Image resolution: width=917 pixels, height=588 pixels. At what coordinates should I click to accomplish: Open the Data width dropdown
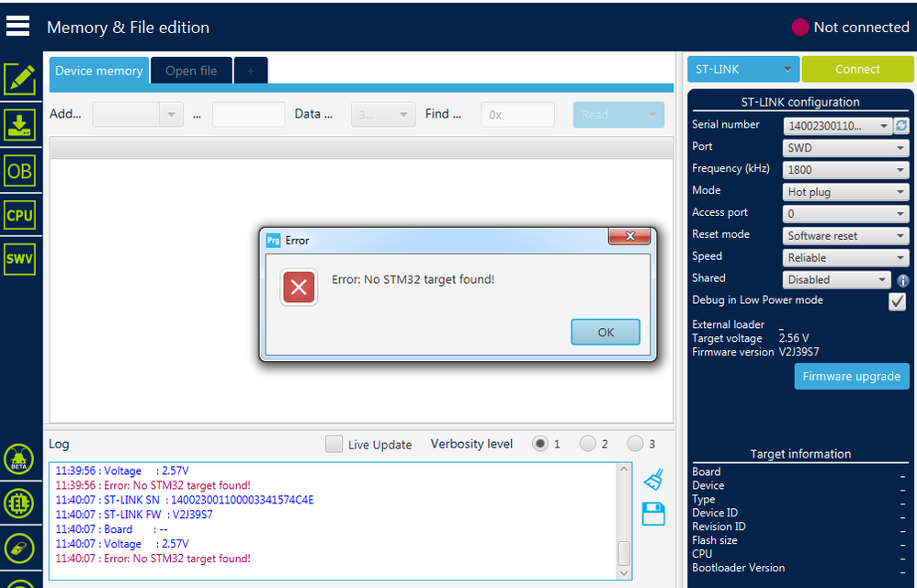(383, 115)
